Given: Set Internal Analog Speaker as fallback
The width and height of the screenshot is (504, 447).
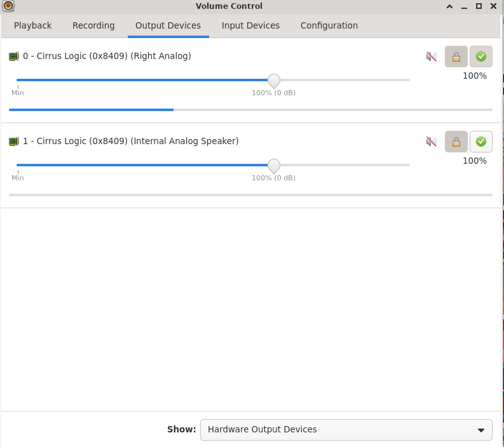Looking at the screenshot, I should (481, 142).
